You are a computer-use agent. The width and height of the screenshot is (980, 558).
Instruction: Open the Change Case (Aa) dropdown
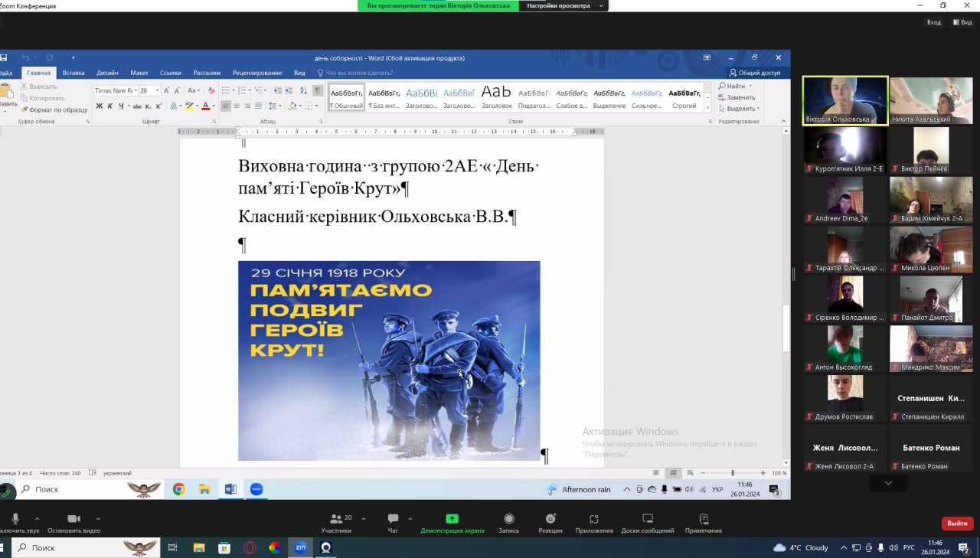[x=194, y=90]
